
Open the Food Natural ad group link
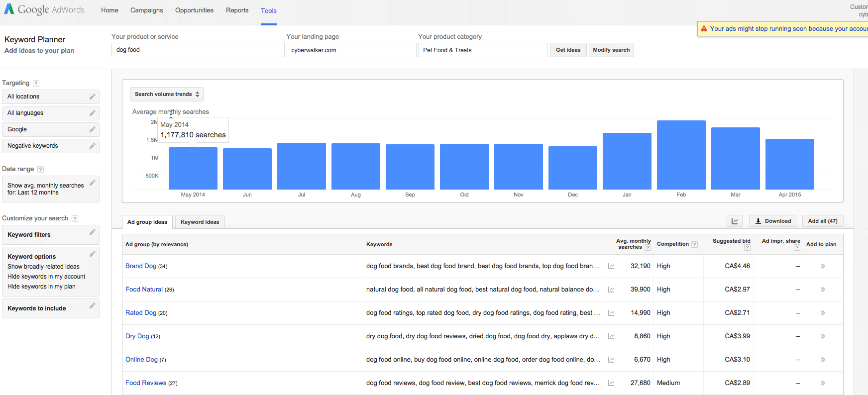click(144, 290)
